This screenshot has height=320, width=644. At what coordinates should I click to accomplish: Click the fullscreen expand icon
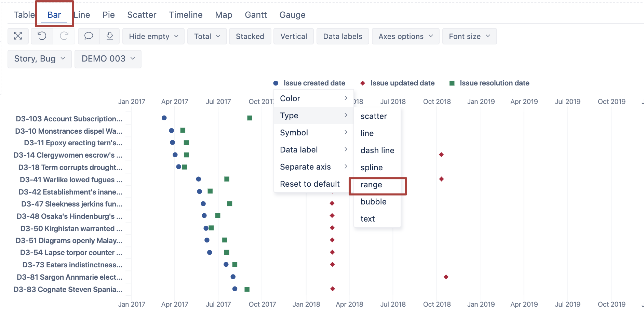[18, 36]
